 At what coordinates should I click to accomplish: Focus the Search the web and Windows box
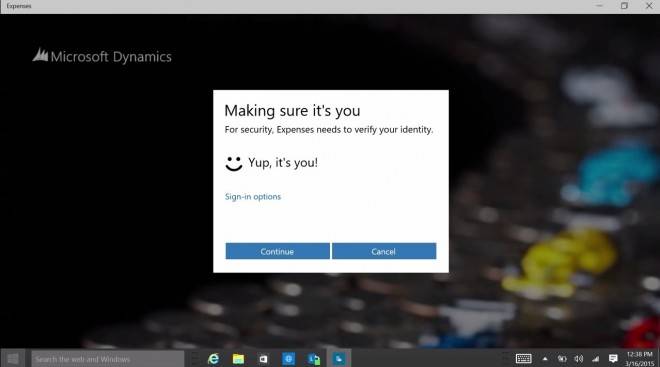click(108, 359)
